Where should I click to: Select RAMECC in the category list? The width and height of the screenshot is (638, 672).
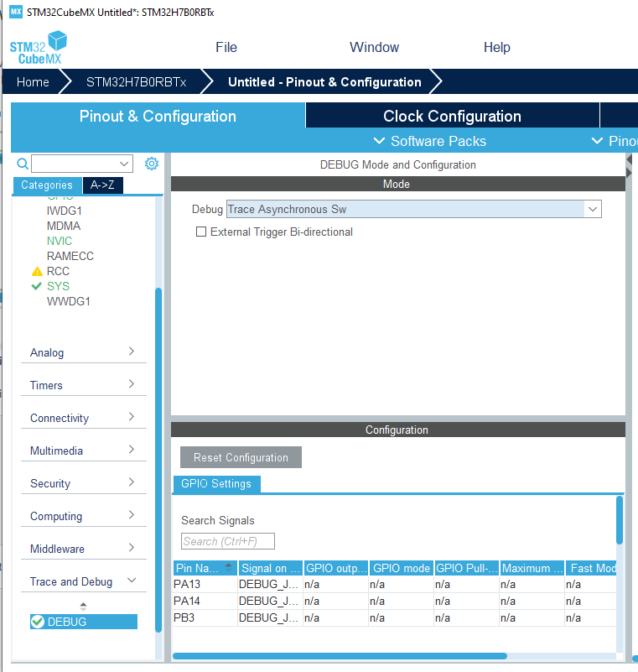pyautogui.click(x=70, y=256)
